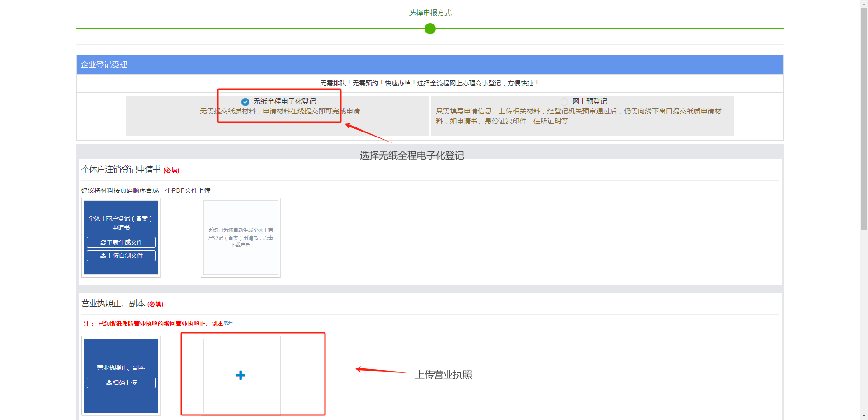Click the upload icon on 上传自制文件
The width and height of the screenshot is (868, 420).
point(103,256)
